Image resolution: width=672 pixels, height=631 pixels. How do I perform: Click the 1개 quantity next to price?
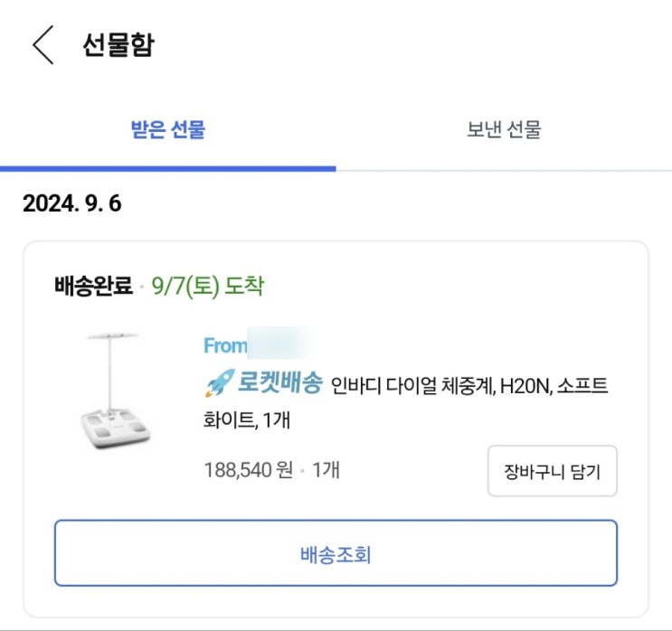pyautogui.click(x=326, y=470)
